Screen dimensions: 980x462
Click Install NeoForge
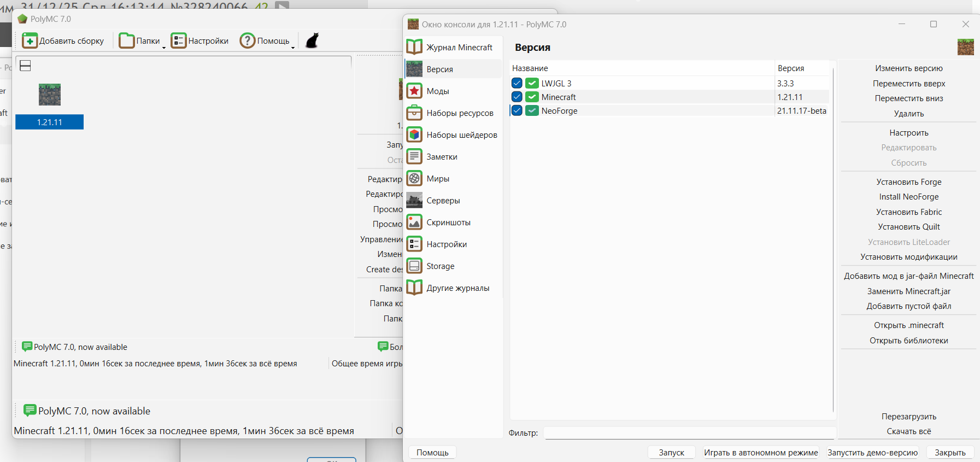(908, 197)
